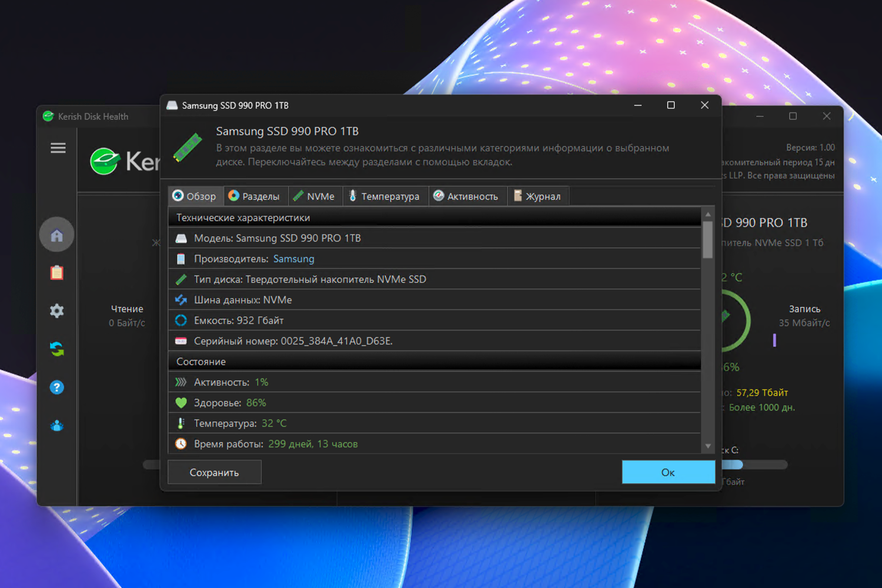The width and height of the screenshot is (882, 588).
Task: Click the 32 °C temperature value
Action: pos(274,423)
